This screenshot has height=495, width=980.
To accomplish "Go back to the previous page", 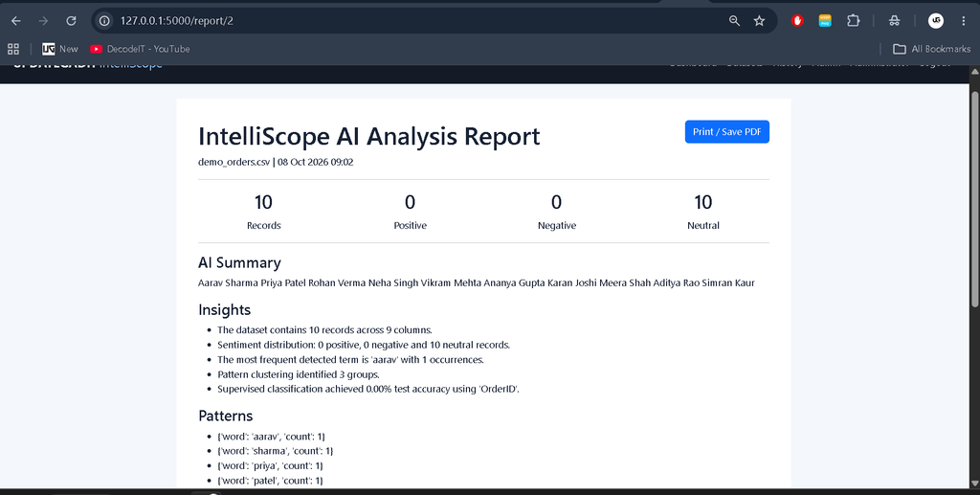I will pyautogui.click(x=16, y=21).
